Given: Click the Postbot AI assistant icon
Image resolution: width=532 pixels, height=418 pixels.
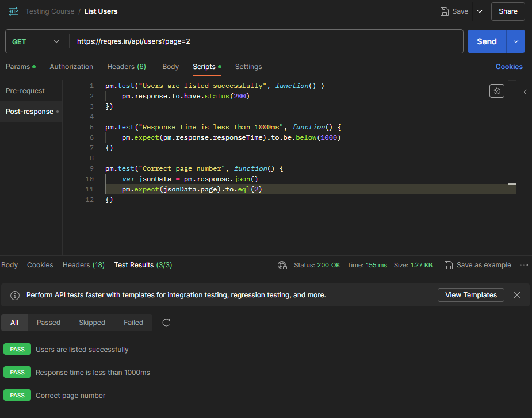Looking at the screenshot, I should (x=497, y=91).
